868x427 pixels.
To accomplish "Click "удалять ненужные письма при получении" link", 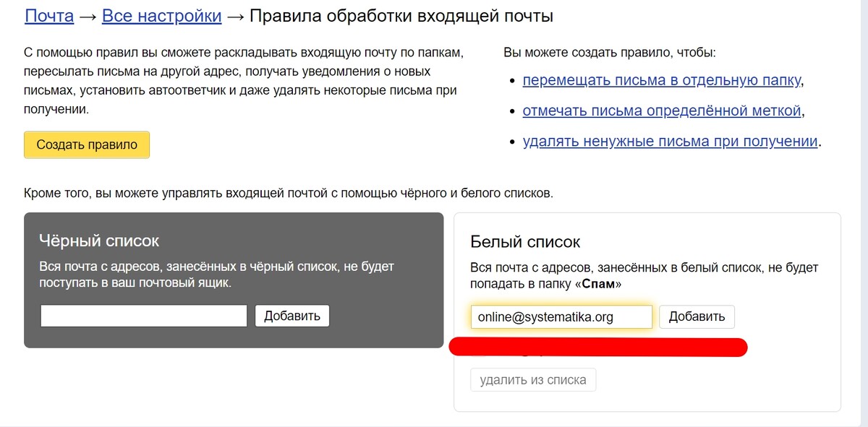I will click(x=670, y=141).
